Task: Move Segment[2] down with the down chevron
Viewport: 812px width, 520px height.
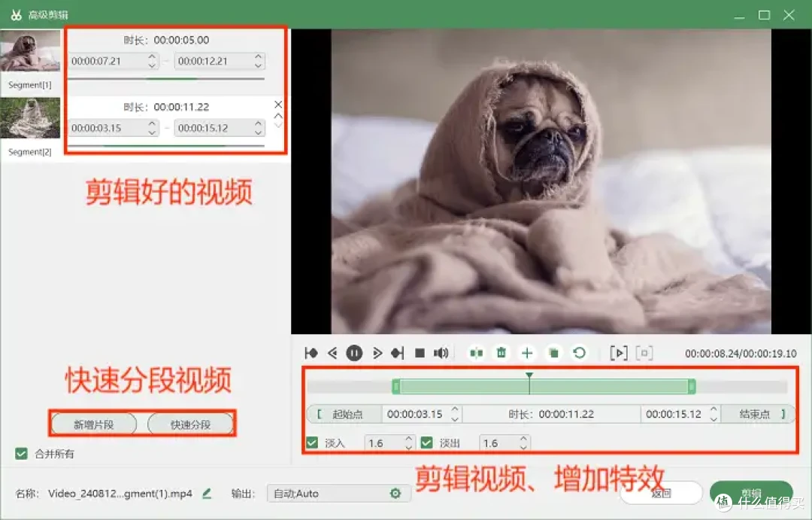Action: [278, 125]
